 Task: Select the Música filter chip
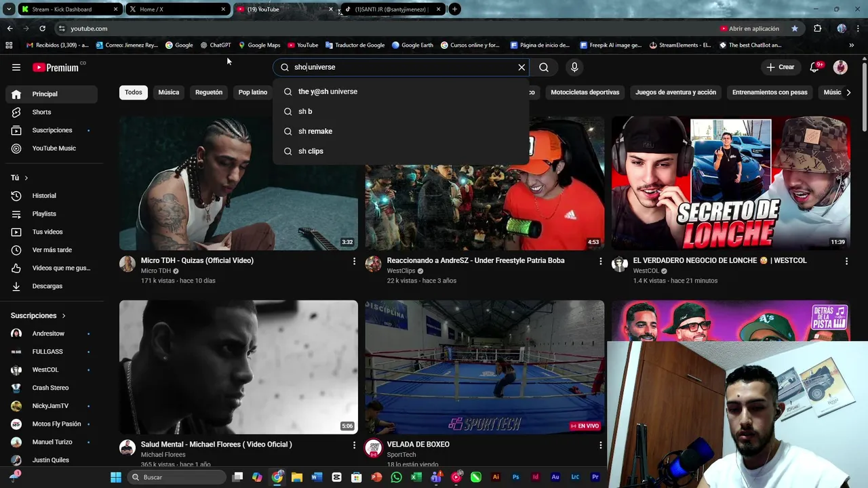(169, 92)
